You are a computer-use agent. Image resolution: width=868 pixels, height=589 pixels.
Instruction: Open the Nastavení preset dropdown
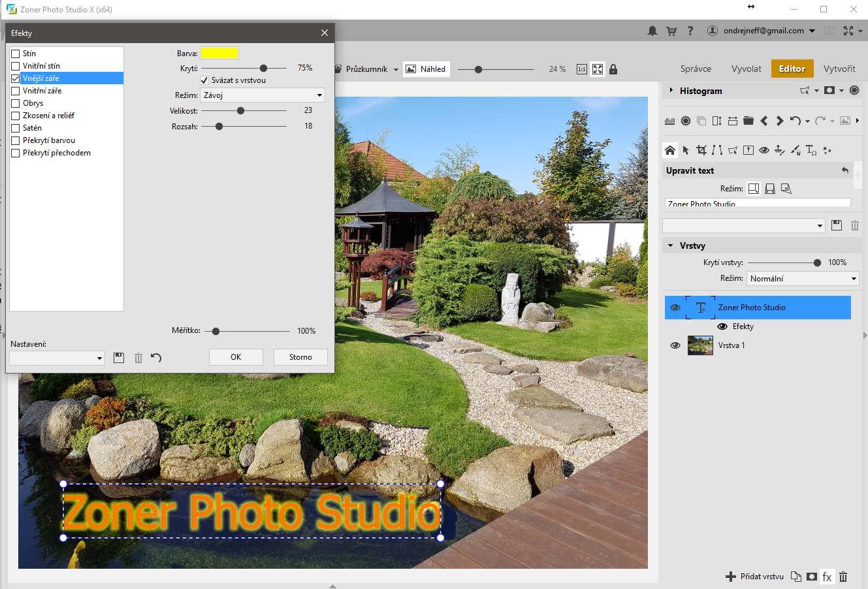(57, 358)
